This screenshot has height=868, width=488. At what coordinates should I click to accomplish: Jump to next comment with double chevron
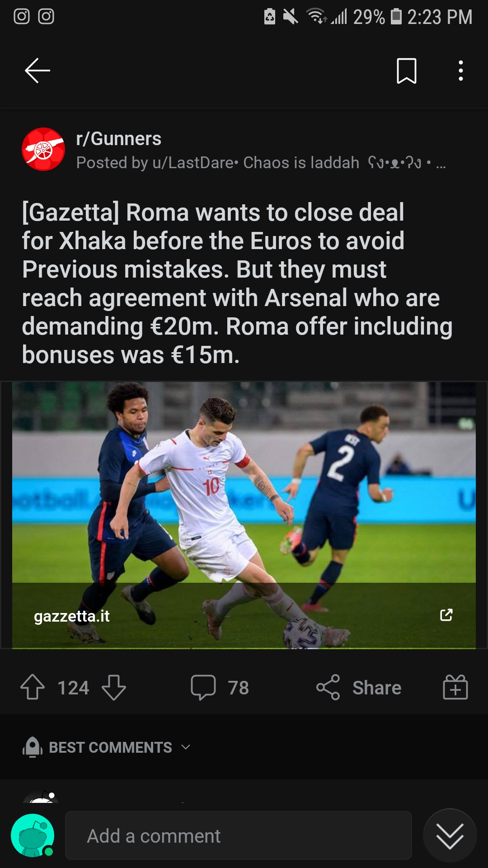(x=450, y=835)
